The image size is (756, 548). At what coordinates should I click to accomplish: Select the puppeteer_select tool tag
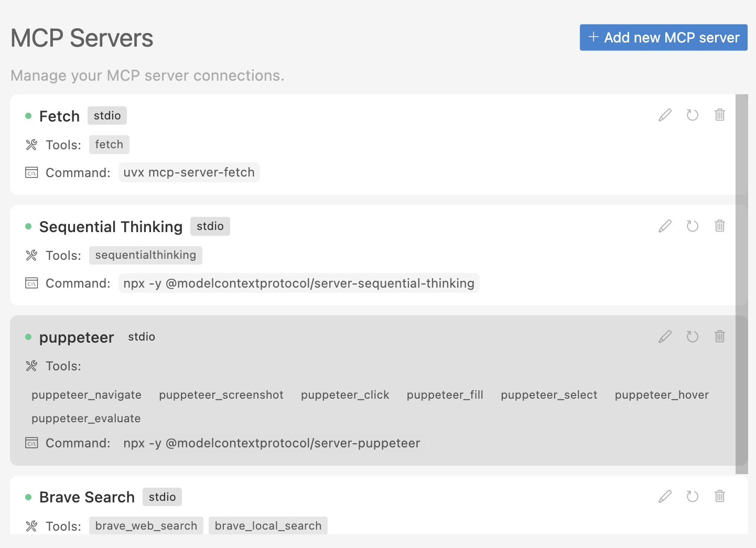(549, 395)
